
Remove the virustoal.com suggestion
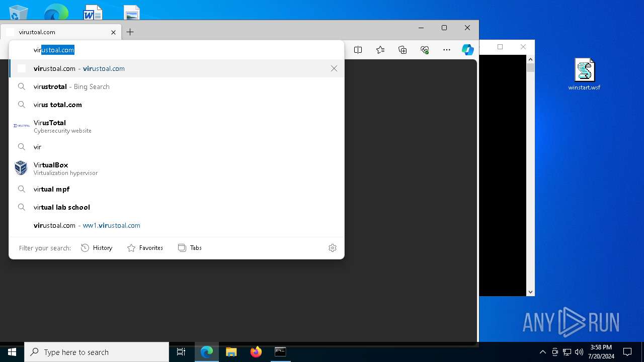(x=334, y=68)
